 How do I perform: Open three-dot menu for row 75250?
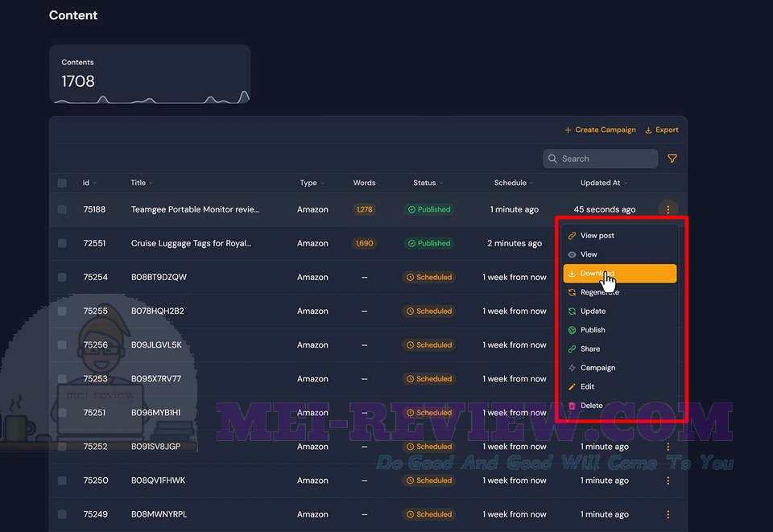tap(668, 480)
